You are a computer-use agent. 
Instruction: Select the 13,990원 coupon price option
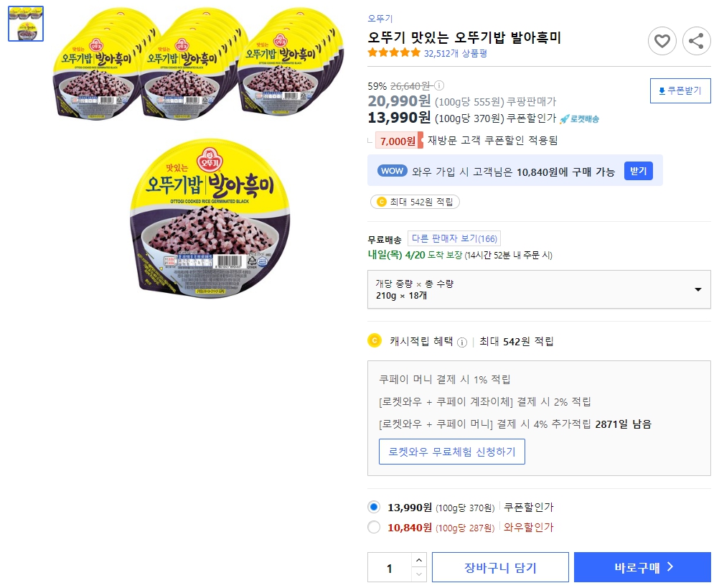[x=375, y=507]
